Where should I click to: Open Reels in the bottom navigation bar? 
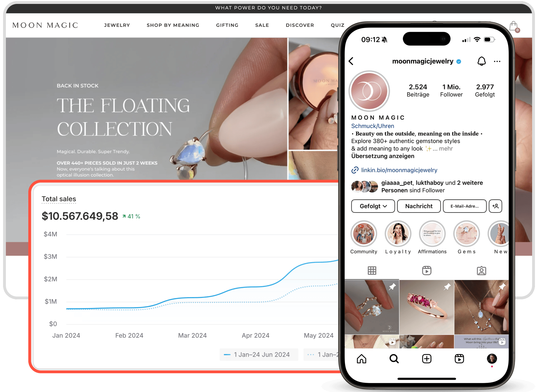coord(459,359)
